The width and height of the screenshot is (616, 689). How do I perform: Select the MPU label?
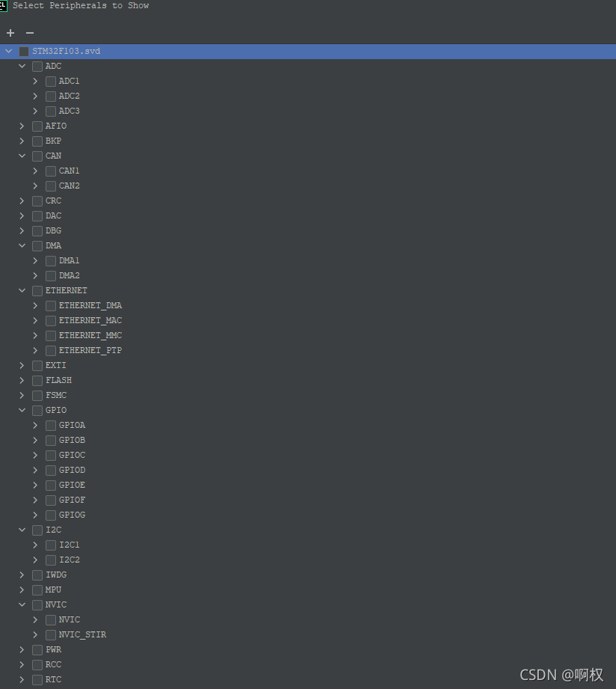click(x=54, y=590)
